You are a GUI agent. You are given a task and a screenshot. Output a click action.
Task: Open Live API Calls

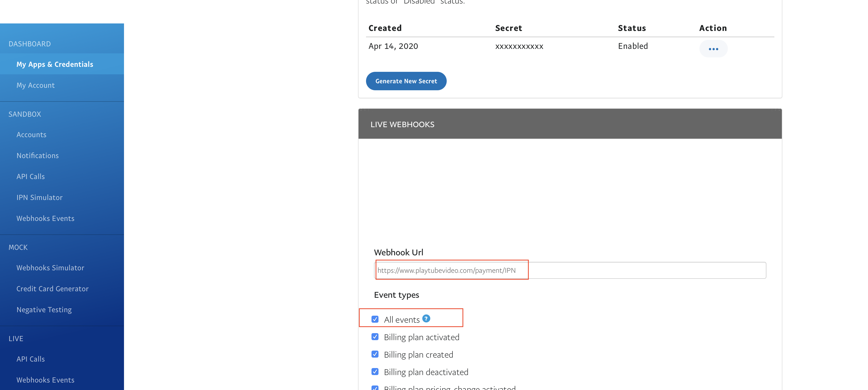click(30, 359)
